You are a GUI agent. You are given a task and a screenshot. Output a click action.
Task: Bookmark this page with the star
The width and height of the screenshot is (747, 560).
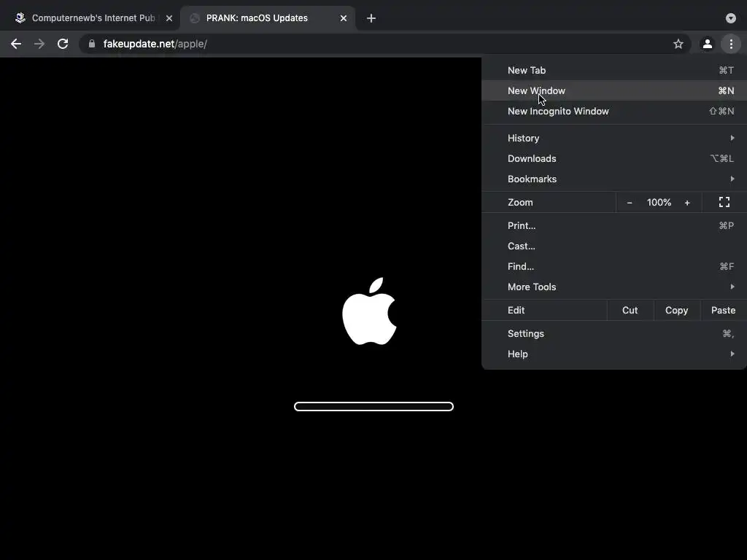(x=678, y=44)
